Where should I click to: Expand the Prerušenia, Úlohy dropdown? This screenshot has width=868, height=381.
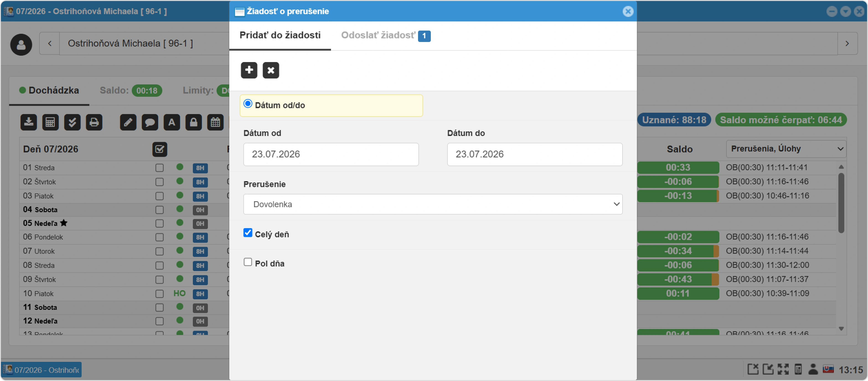786,149
